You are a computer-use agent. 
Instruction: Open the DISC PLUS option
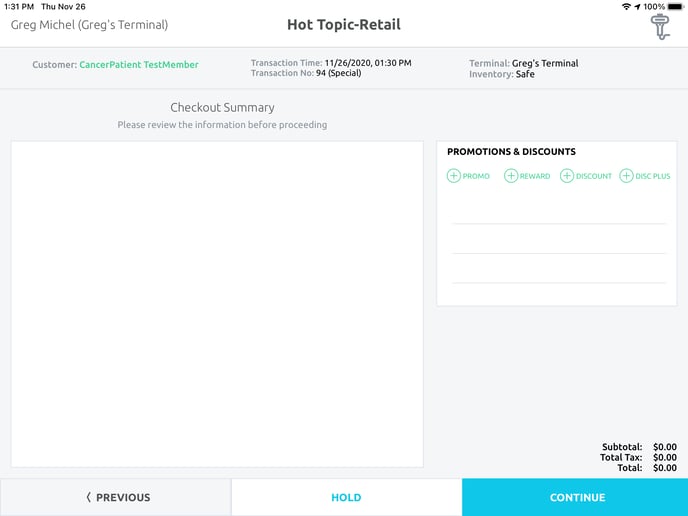[x=627, y=176]
